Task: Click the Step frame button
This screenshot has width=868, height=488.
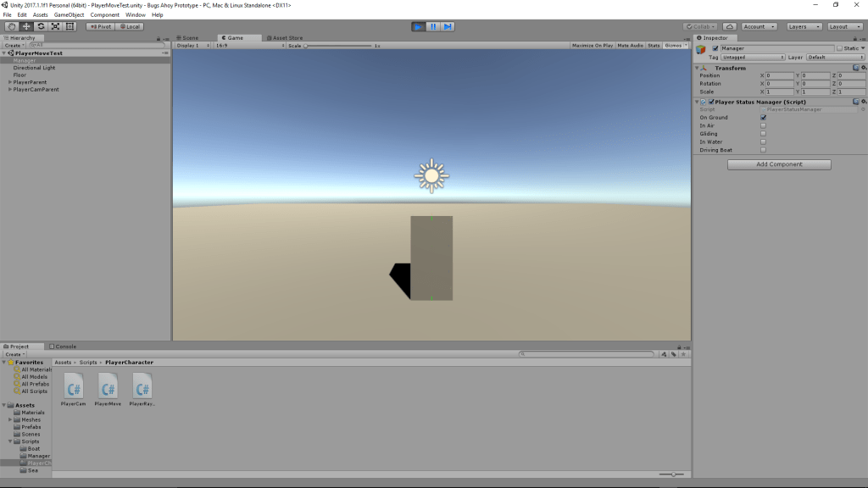Action: pyautogui.click(x=448, y=26)
